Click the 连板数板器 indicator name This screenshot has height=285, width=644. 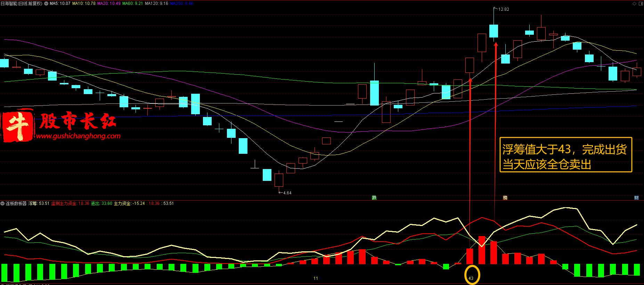[16, 203]
